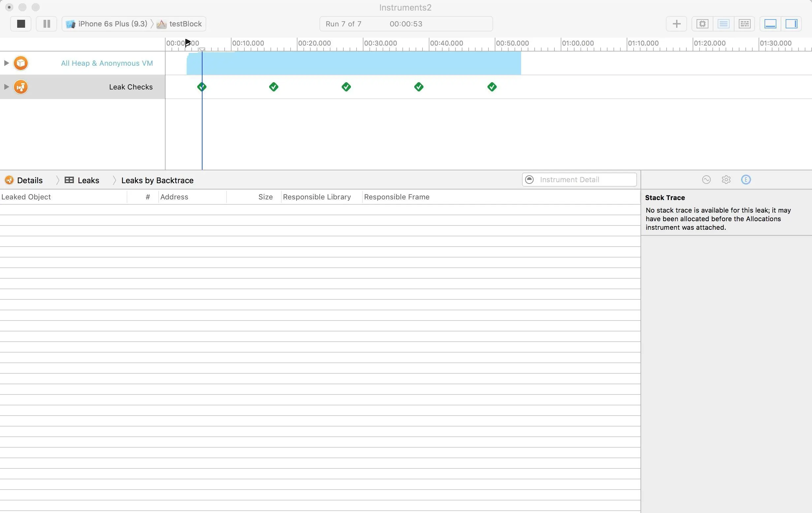Select the Leaks instrument icon
The width and height of the screenshot is (812, 513).
pos(20,87)
